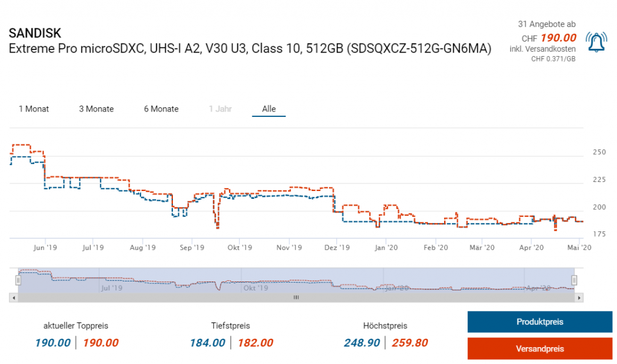This screenshot has width=617, height=364.
Task: Click the Tiefstpreis value 184.00
Action: [x=207, y=343]
